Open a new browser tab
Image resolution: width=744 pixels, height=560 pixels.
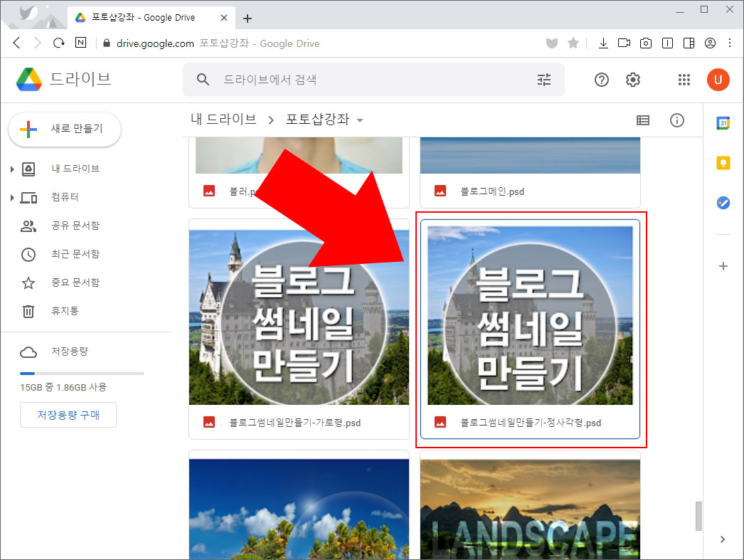click(248, 18)
